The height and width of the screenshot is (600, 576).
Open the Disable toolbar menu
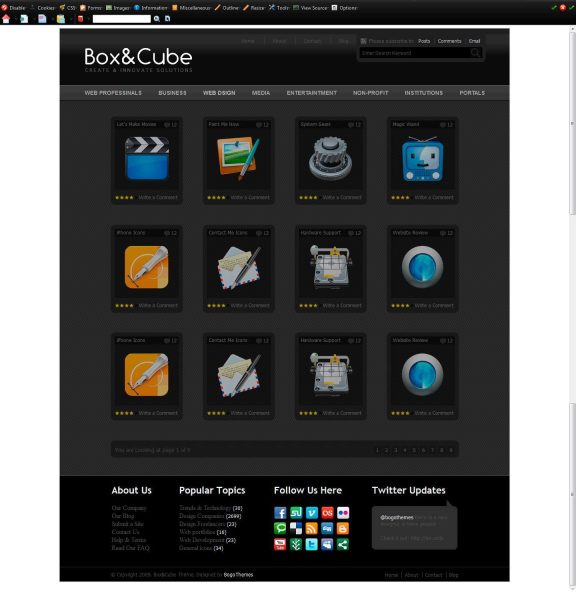[14, 8]
